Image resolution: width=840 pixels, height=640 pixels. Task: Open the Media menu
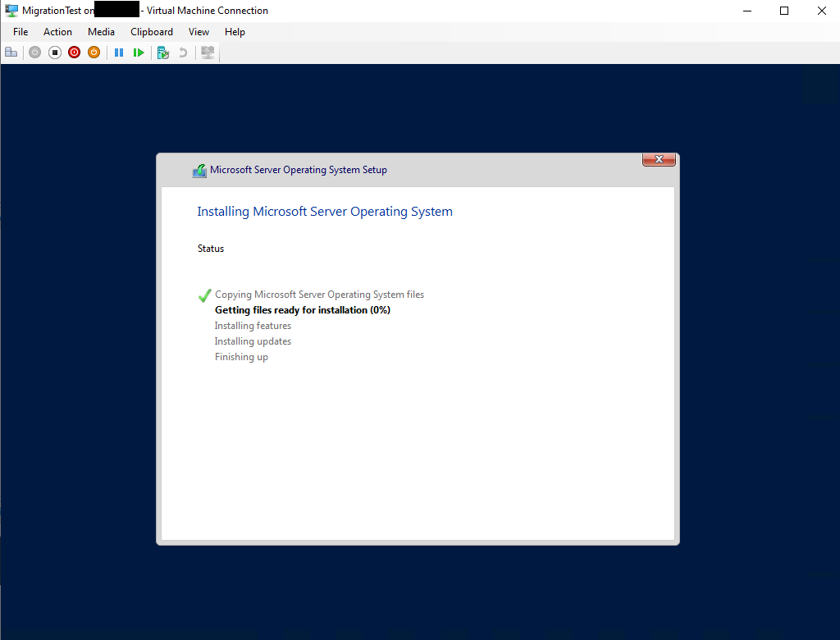tap(101, 32)
